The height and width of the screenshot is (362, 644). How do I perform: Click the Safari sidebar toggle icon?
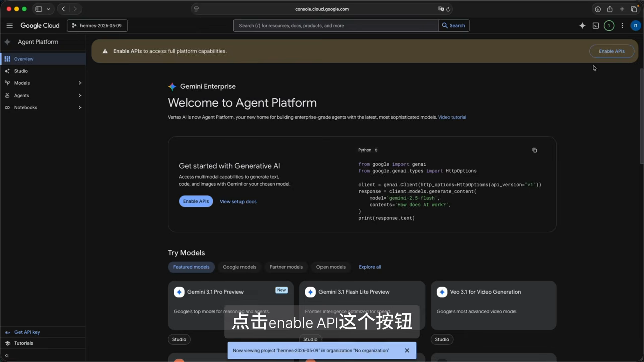pyautogui.click(x=39, y=9)
